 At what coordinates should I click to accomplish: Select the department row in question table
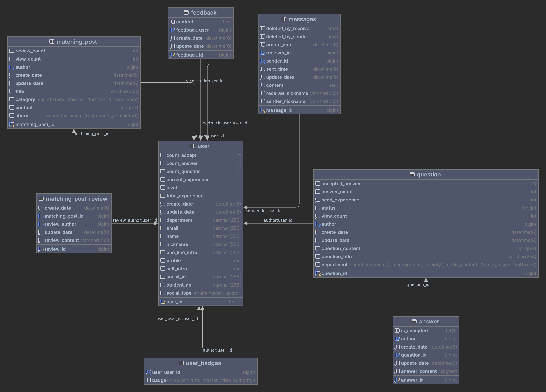pos(426,265)
